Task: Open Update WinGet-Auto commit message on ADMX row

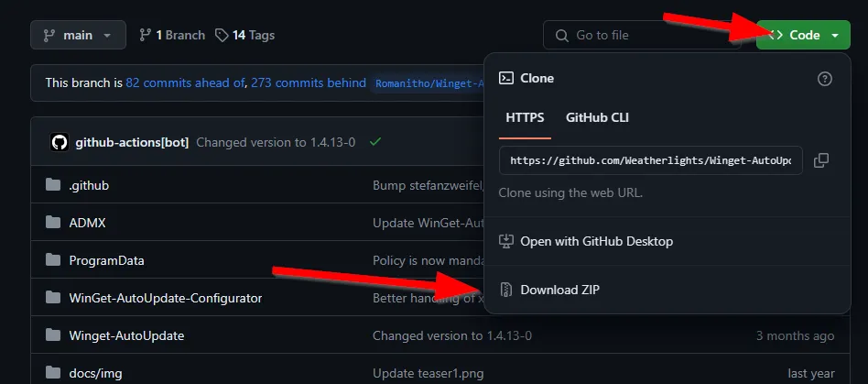Action: tap(429, 223)
